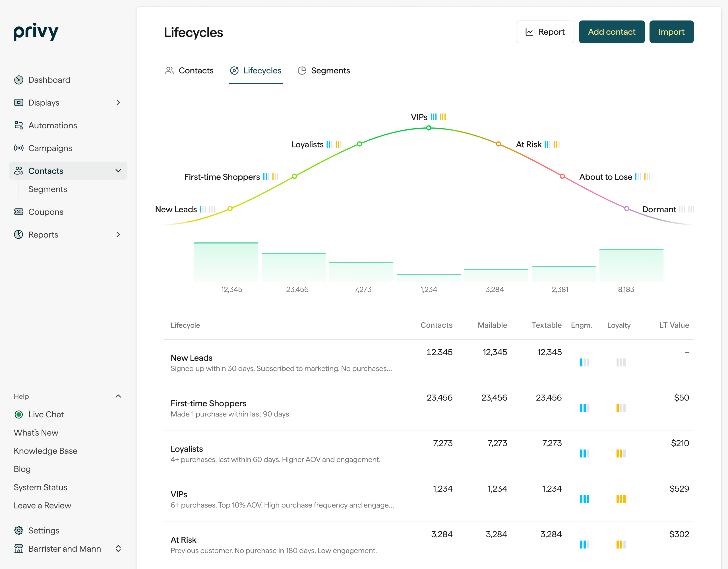728x569 pixels.
Task: Click the Settings gear icon
Action: 19,530
